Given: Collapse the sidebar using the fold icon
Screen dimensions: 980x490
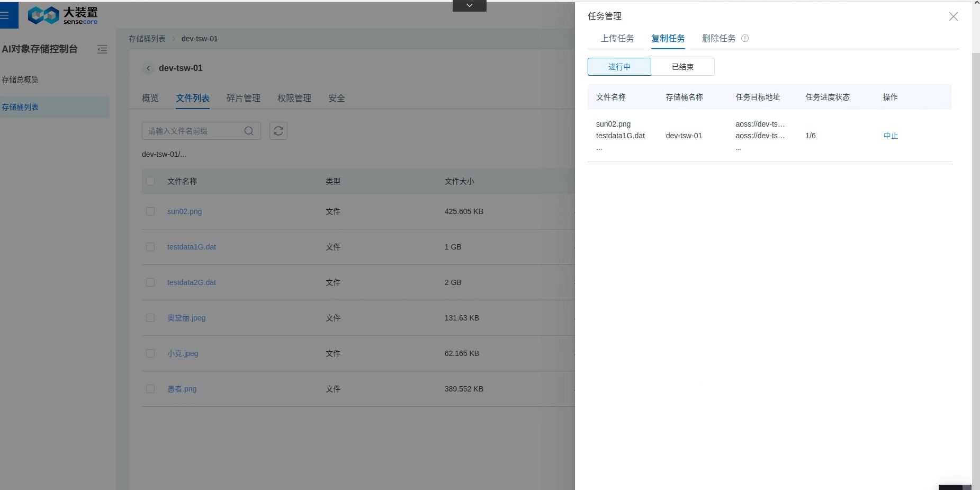Looking at the screenshot, I should click(102, 49).
